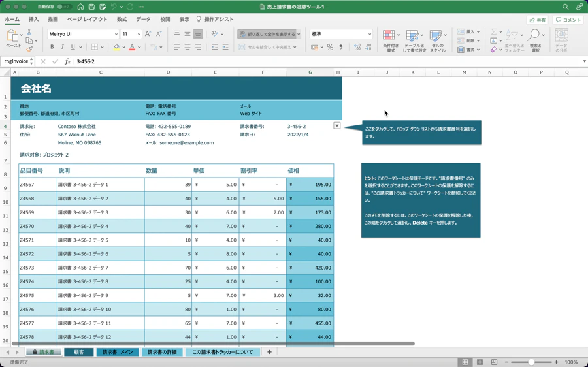This screenshot has height=367, width=588.
Task: Open the ページ レイアウト ribbon tab
Action: [x=87, y=20]
